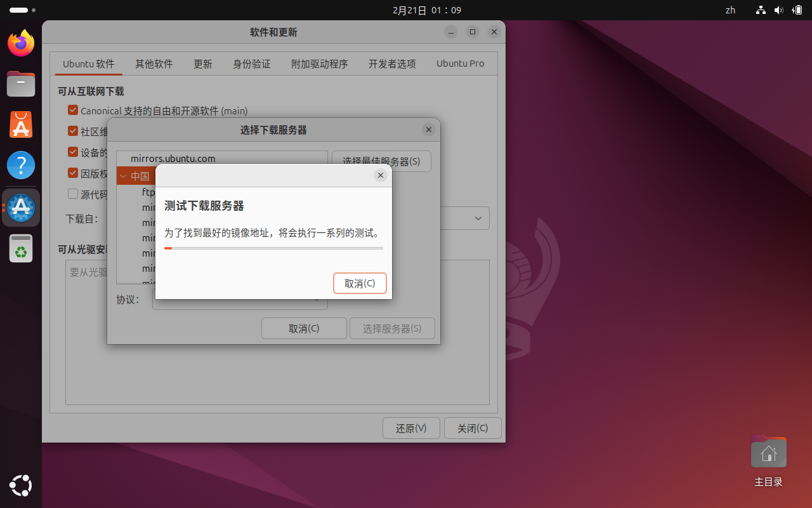This screenshot has width=812, height=508.
Task: Click Software & Updates dock icon
Action: point(21,208)
